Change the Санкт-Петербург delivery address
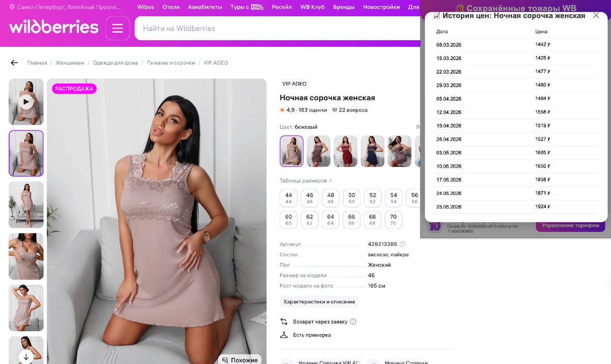The height and width of the screenshot is (364, 611). [65, 8]
